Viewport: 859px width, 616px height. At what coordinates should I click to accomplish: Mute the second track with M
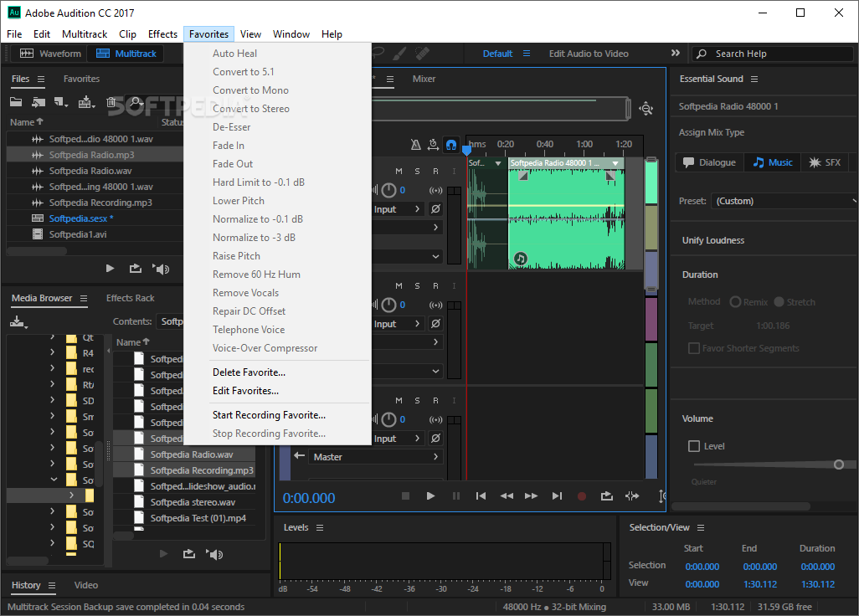click(x=399, y=286)
